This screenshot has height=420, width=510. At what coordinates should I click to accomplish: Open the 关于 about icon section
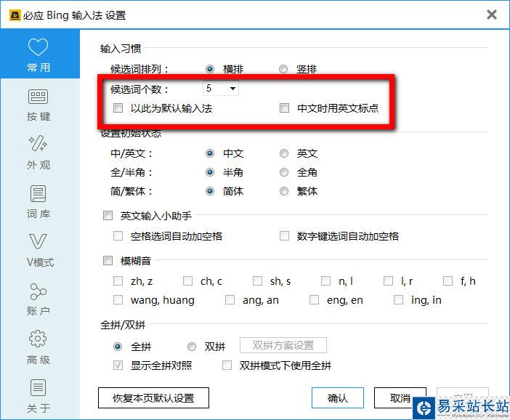click(39, 396)
